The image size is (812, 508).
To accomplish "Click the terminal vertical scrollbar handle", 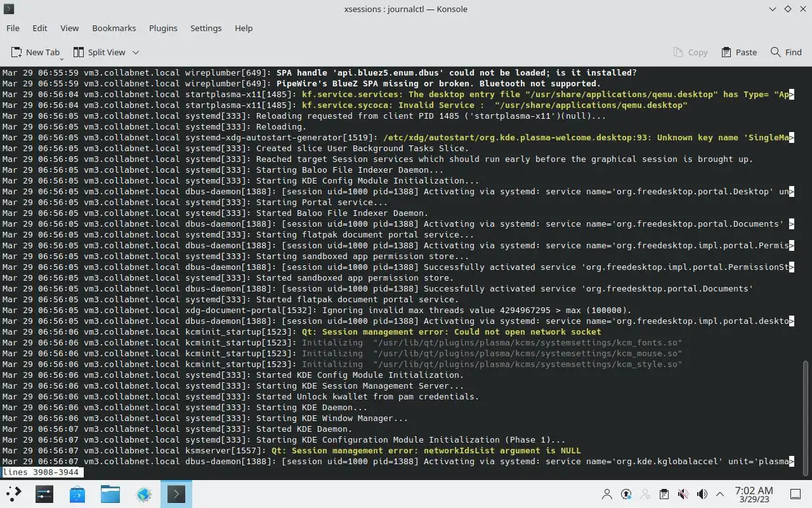I will [x=806, y=417].
